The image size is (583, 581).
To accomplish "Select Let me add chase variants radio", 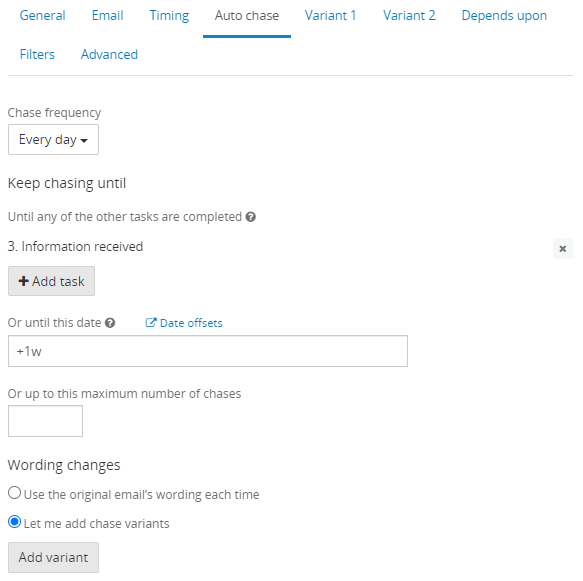I will [x=15, y=522].
